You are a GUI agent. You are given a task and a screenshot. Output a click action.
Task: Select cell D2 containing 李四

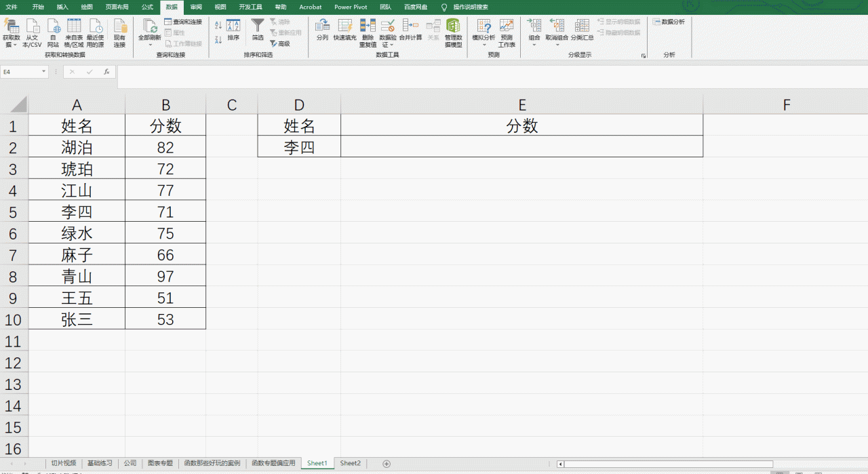click(299, 146)
